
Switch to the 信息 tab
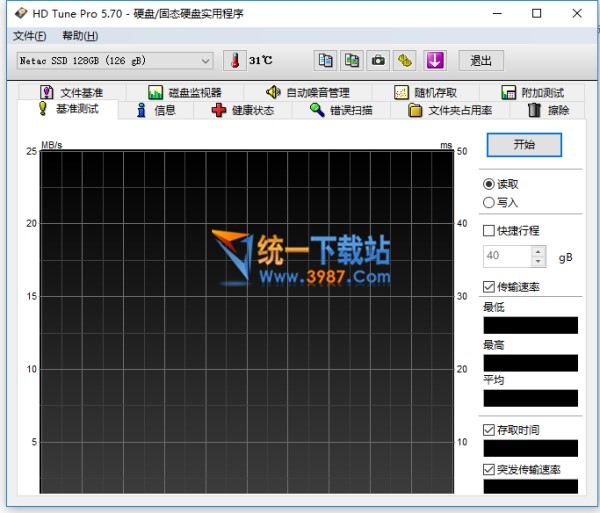(x=156, y=111)
